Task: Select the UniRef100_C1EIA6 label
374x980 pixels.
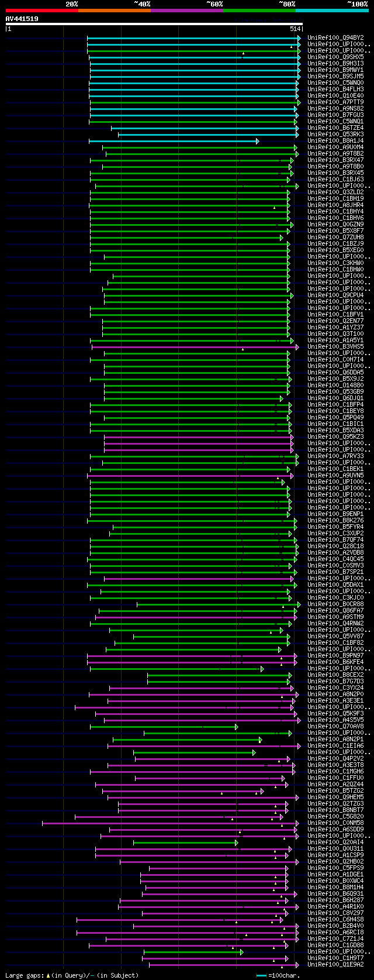Action: point(335,745)
